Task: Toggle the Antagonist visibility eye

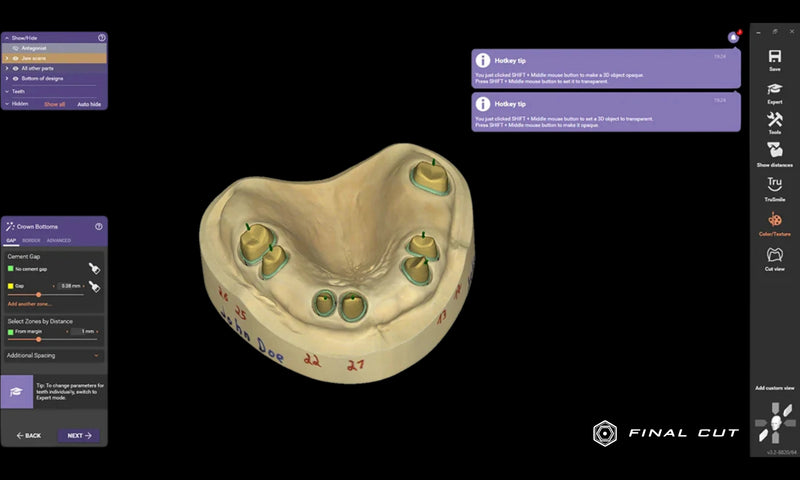Action: point(15,48)
